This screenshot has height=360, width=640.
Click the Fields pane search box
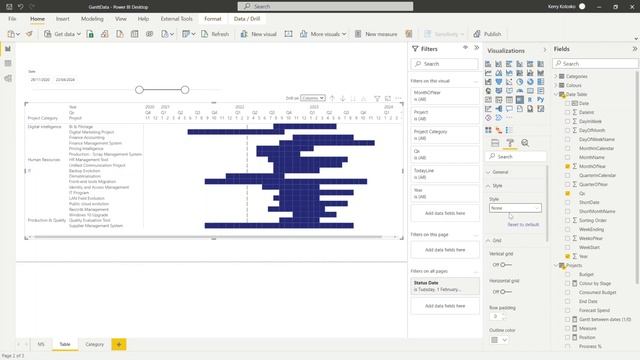coord(596,64)
